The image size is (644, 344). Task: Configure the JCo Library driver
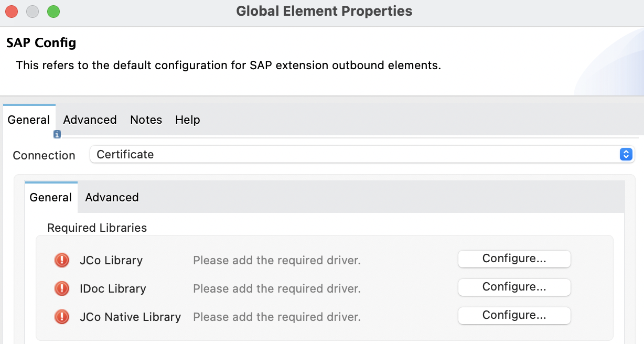(514, 259)
